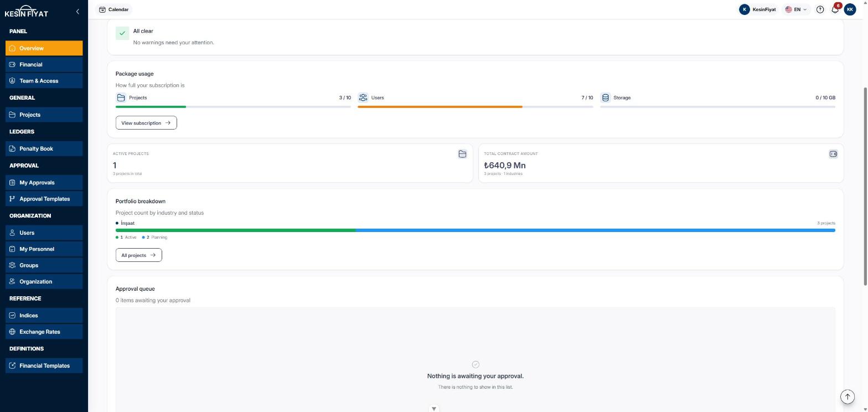This screenshot has width=868, height=412.
Task: Collapse the sidebar with the chevron arrow
Action: (x=77, y=12)
